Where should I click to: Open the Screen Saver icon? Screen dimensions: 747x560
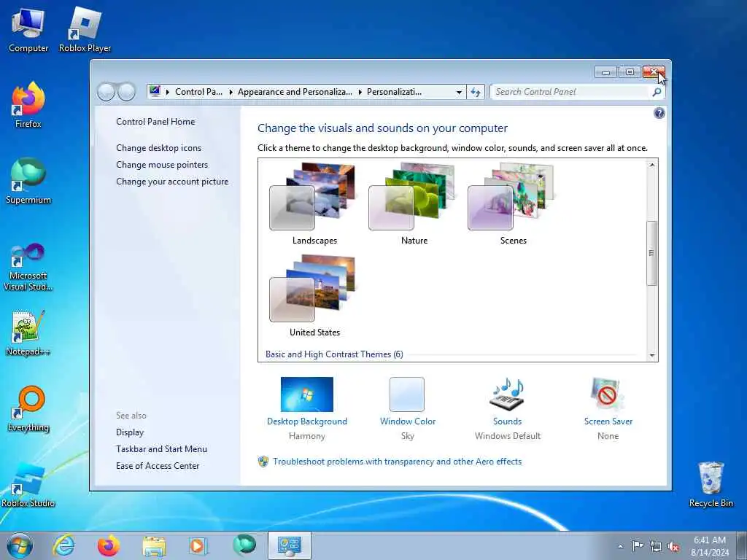608,394
